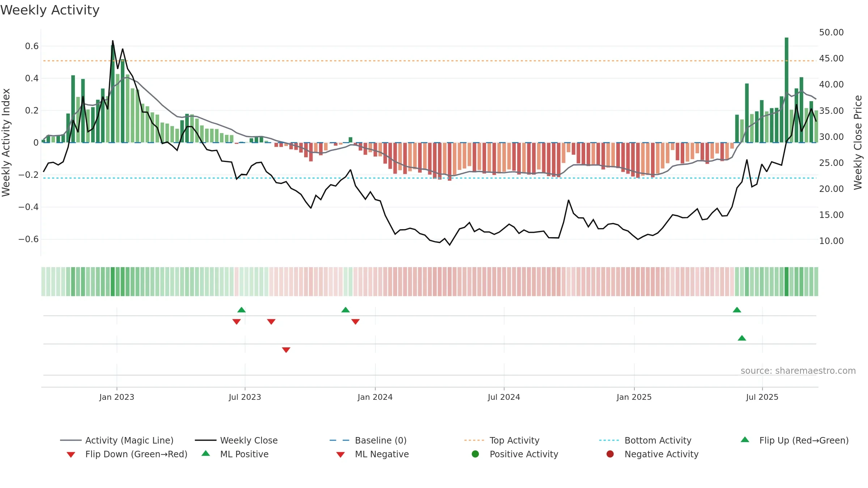Click the 0.6 activity index tick
868x488 pixels.
click(32, 46)
